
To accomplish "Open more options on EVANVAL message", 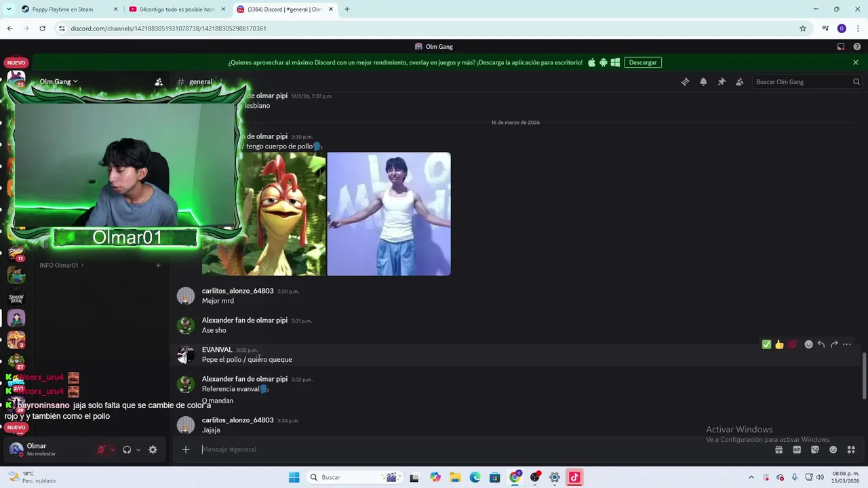I will [x=846, y=344].
